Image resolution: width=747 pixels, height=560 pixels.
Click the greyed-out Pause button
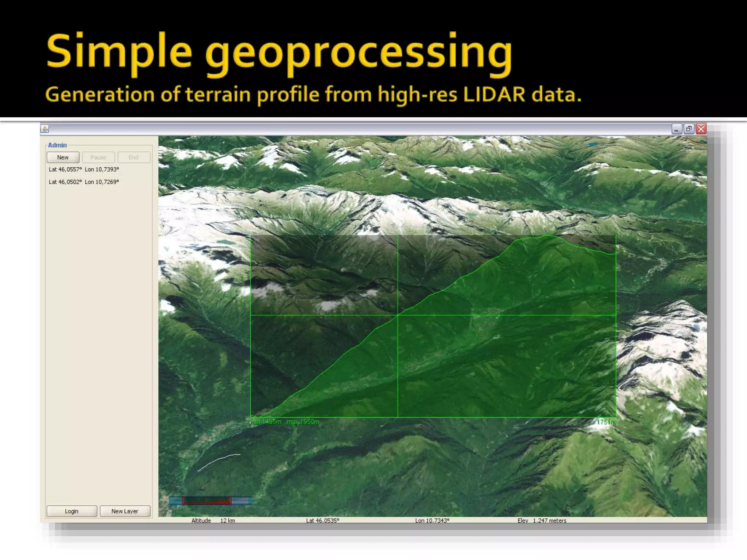[98, 157]
